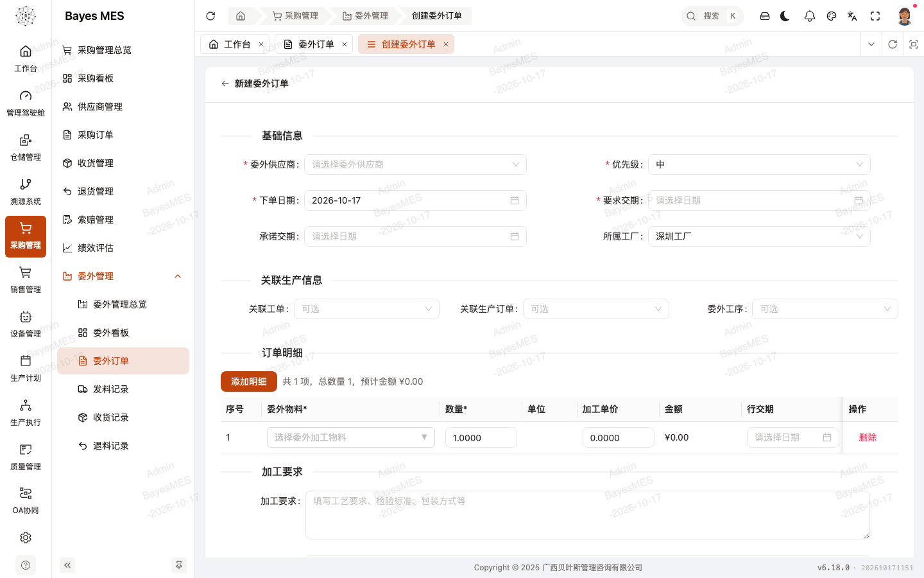Close the 创建委外订单 tab
Screen dimensions: 924x578
tap(446, 44)
